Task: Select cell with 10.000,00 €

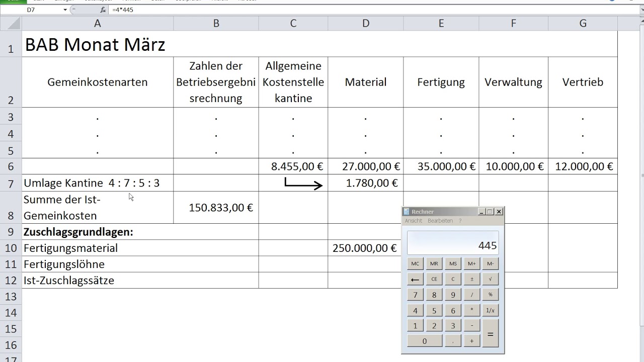Action: click(x=514, y=166)
